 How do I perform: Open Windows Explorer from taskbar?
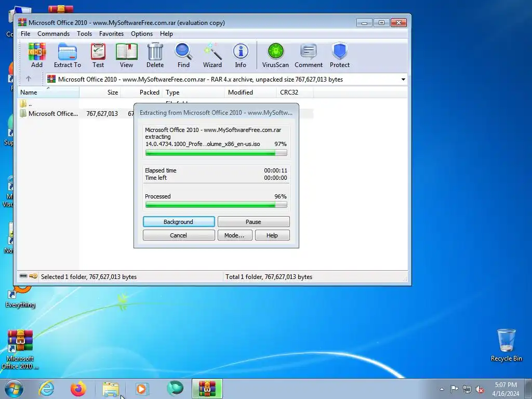(x=111, y=389)
